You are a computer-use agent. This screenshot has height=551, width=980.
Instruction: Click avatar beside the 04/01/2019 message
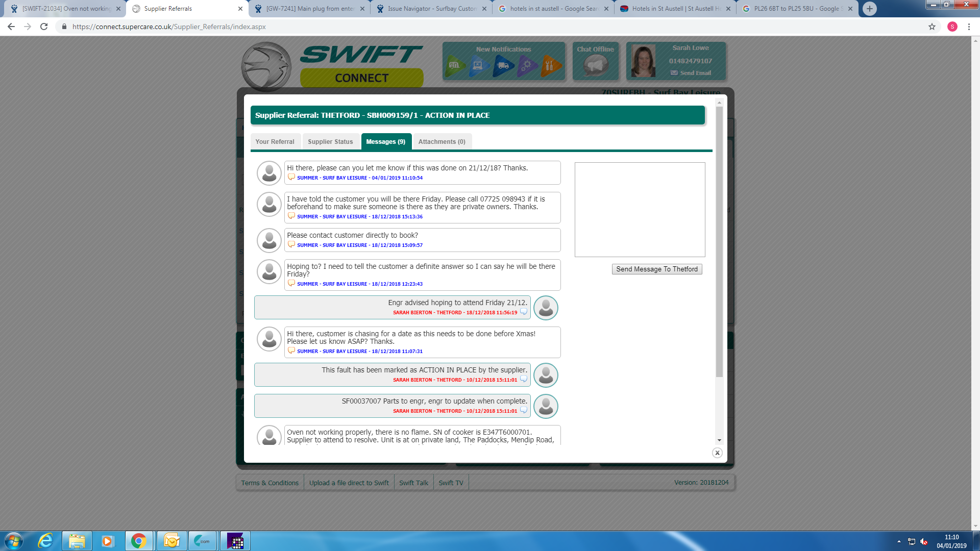tap(269, 173)
